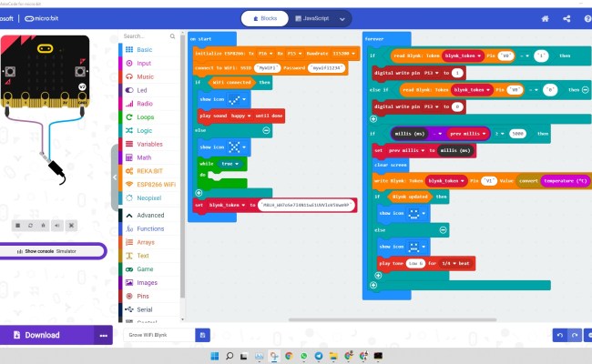The width and height of the screenshot is (592, 364).
Task: Open Chrome from the taskbar
Action: pyautogui.click(x=289, y=356)
